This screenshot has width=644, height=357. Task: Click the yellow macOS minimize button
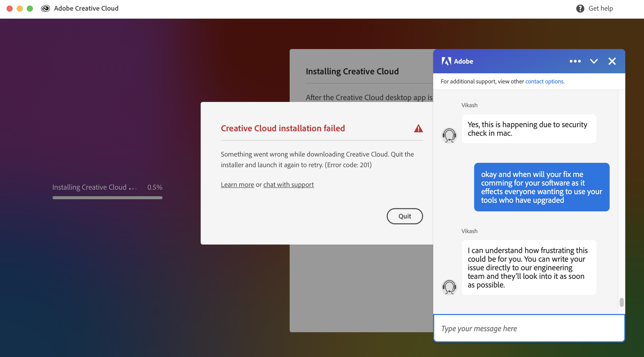[20, 9]
